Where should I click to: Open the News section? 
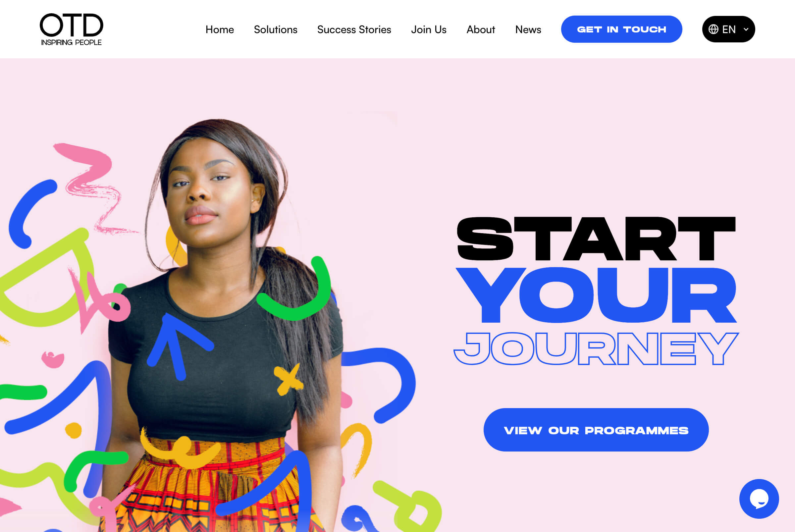(x=528, y=29)
